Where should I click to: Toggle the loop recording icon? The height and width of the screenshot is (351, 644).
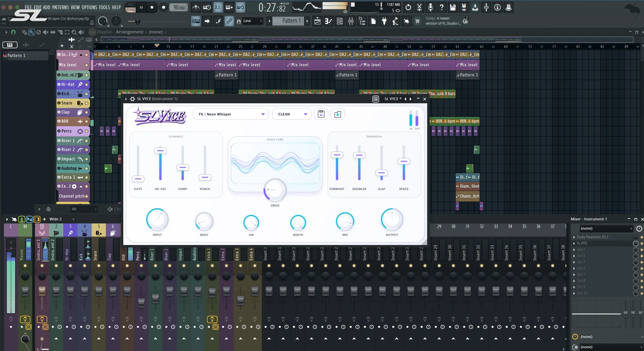[240, 7]
